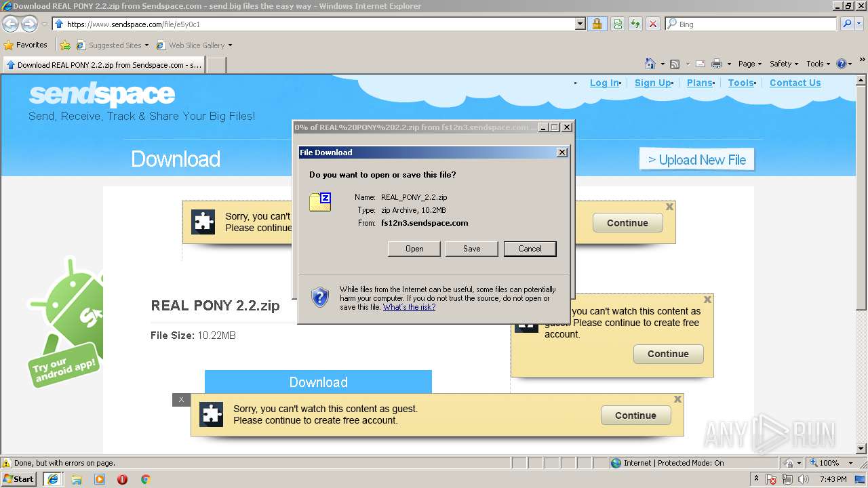
Task: Click the red Stop loading icon
Action: click(x=653, y=24)
